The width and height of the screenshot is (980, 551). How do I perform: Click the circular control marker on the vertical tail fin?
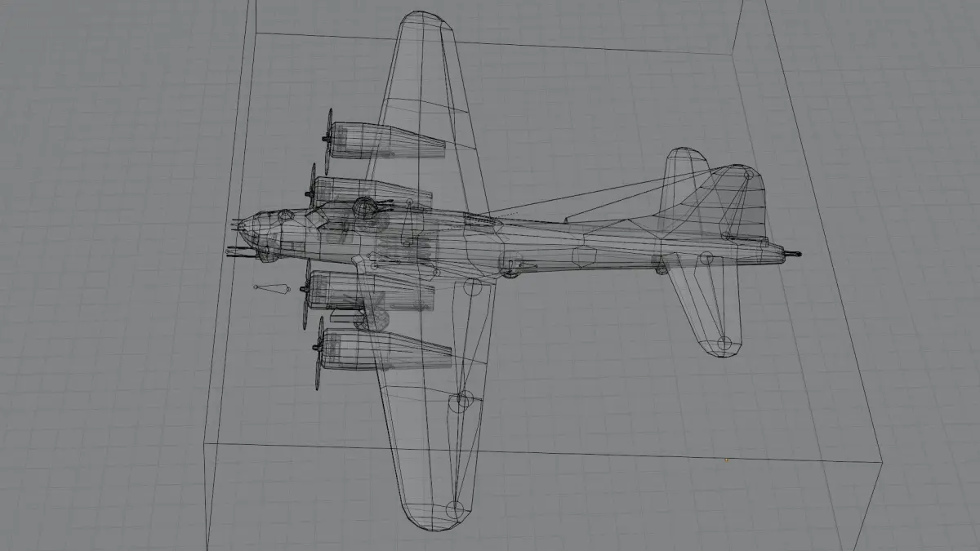(748, 174)
